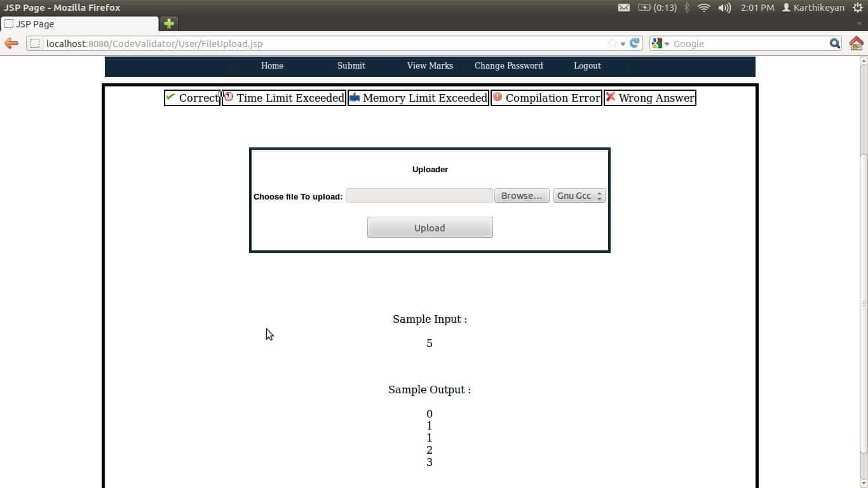Click the sample input value '5'

tap(430, 343)
